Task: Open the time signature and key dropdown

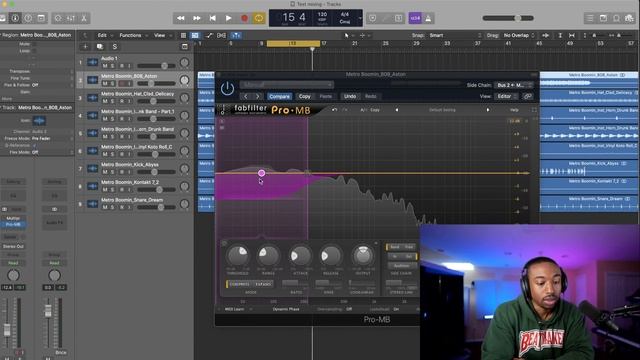Action: (360, 18)
